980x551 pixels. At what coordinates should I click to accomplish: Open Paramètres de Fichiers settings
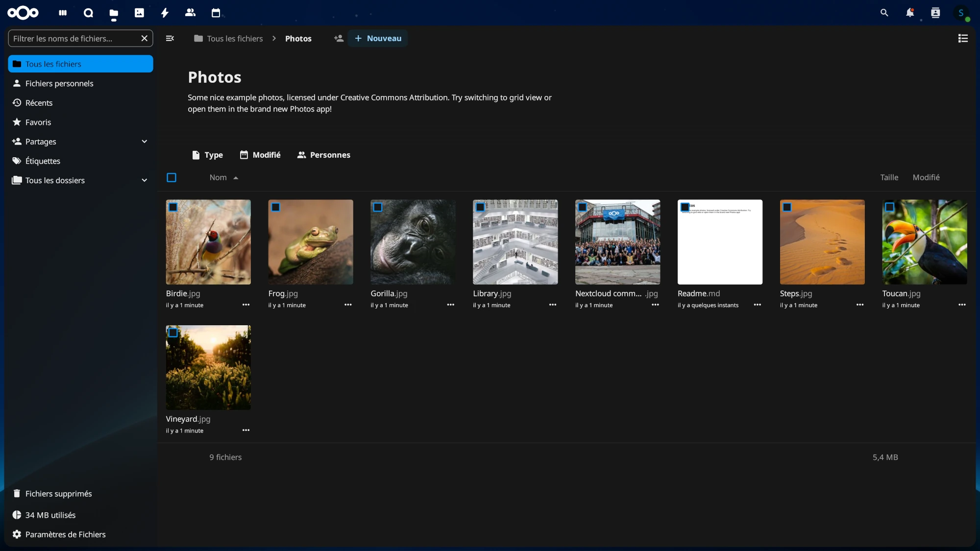(80, 534)
